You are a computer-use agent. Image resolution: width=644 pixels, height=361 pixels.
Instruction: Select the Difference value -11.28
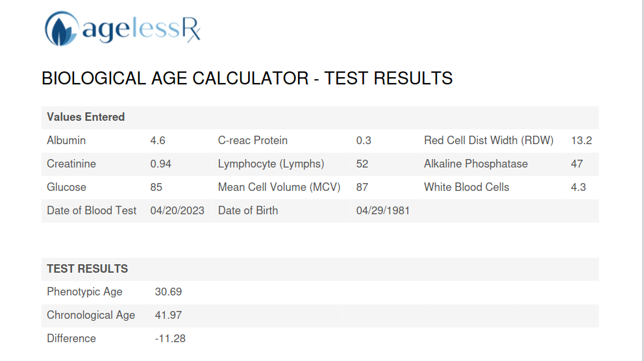point(170,339)
